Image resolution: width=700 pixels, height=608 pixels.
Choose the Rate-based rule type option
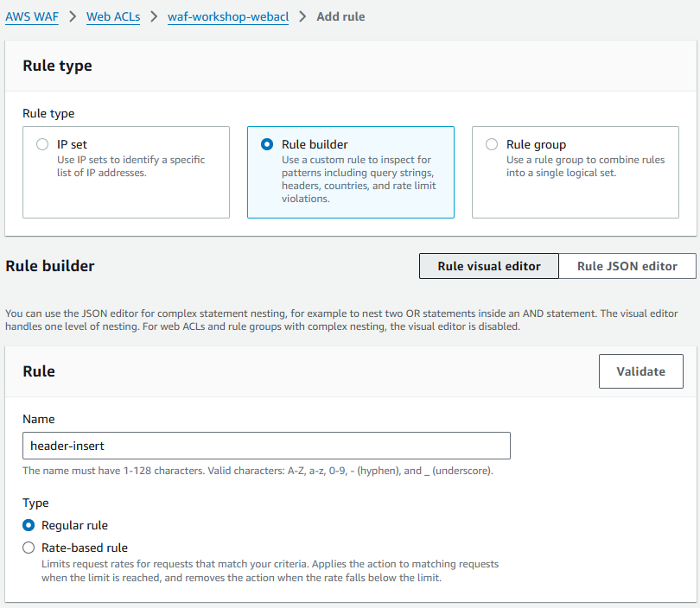point(29,548)
